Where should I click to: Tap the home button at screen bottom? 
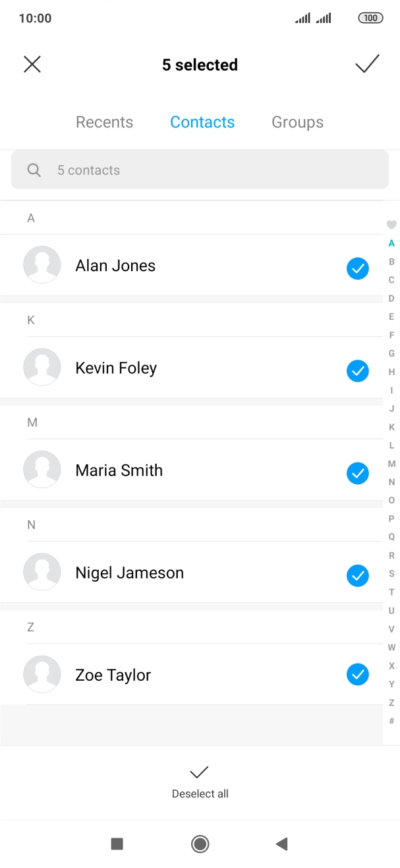(x=200, y=844)
